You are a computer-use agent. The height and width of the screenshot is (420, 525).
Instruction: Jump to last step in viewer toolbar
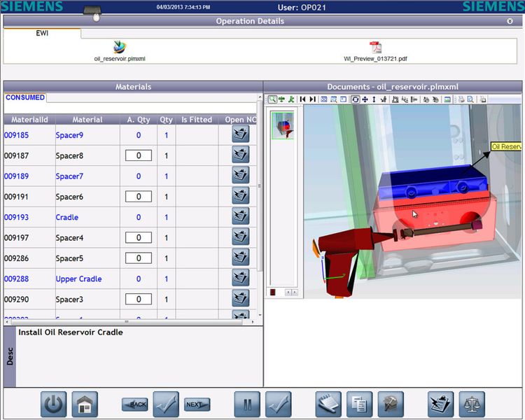[312, 99]
